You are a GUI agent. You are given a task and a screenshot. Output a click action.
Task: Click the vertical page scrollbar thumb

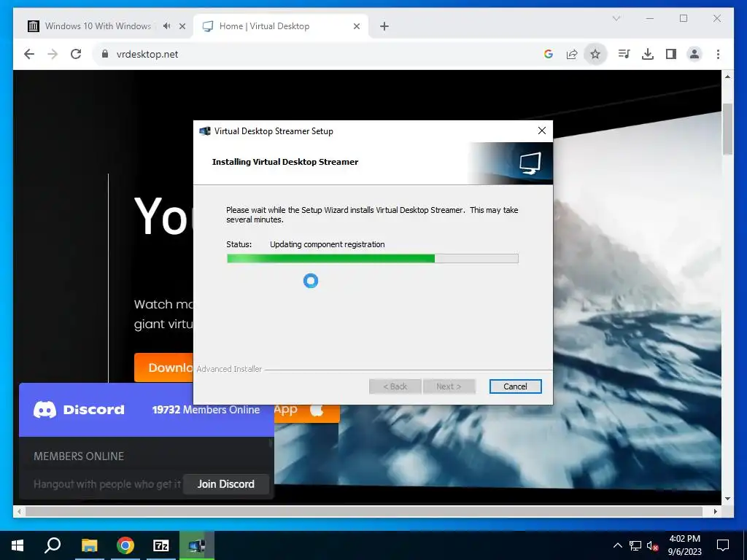(x=727, y=128)
